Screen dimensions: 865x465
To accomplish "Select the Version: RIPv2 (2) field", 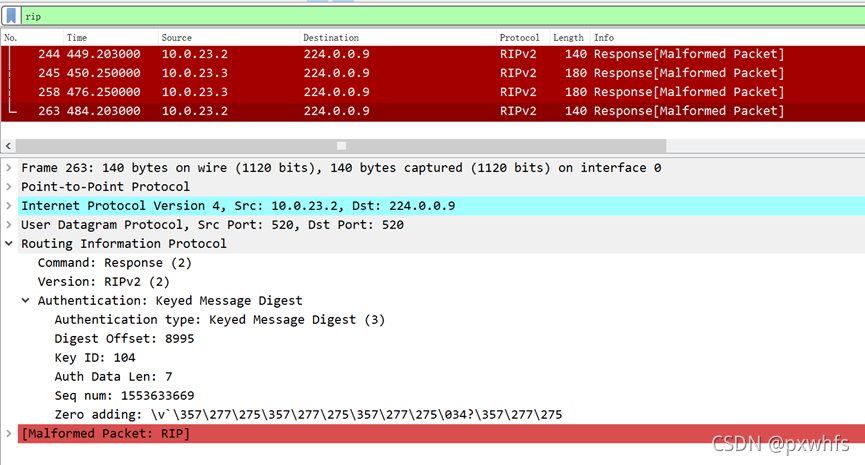I will pos(103,281).
